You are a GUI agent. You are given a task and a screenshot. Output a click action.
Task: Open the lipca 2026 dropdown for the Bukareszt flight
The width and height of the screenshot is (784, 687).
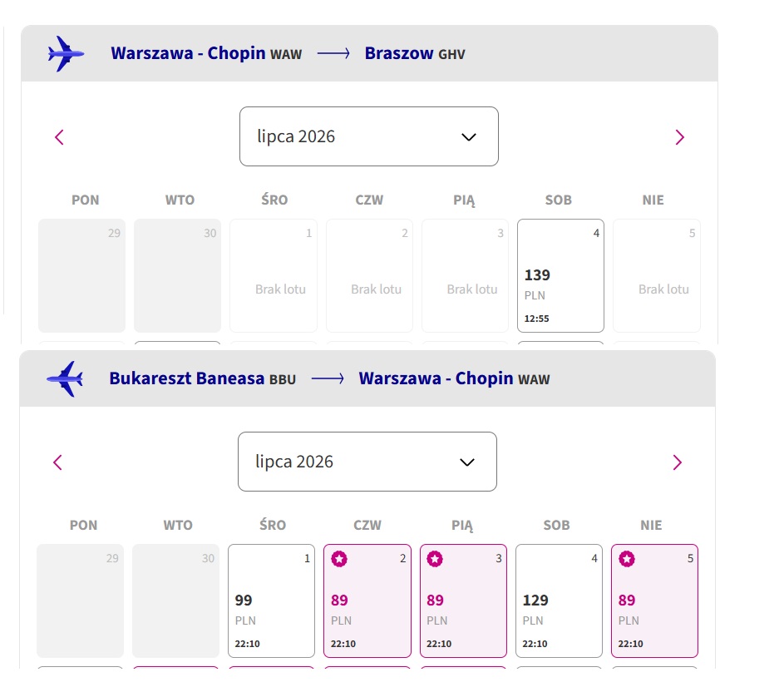click(x=367, y=462)
